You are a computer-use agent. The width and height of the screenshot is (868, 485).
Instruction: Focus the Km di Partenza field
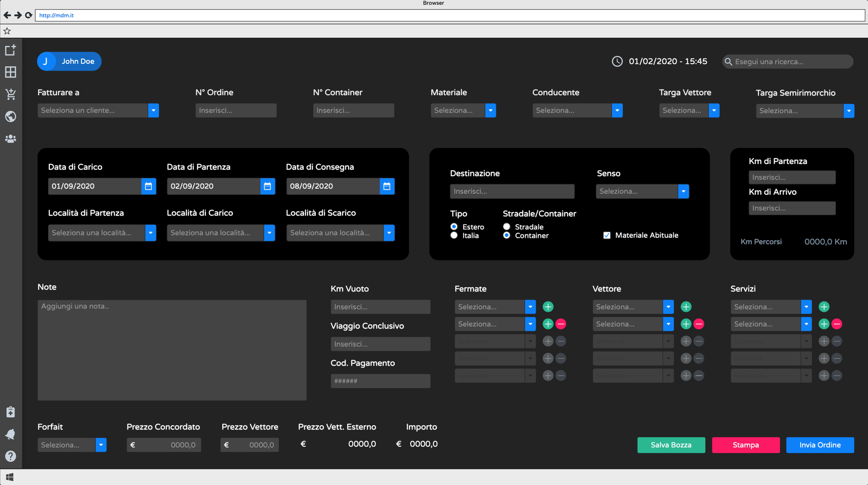792,177
